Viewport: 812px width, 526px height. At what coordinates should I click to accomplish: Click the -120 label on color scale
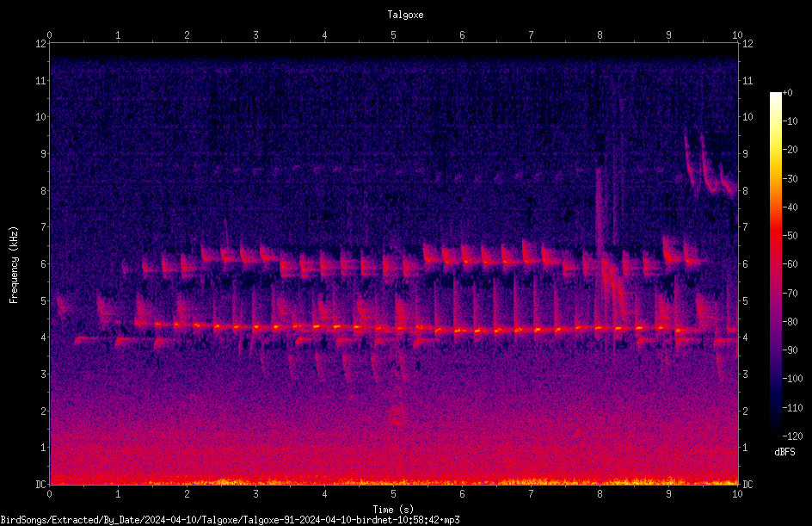(792, 436)
